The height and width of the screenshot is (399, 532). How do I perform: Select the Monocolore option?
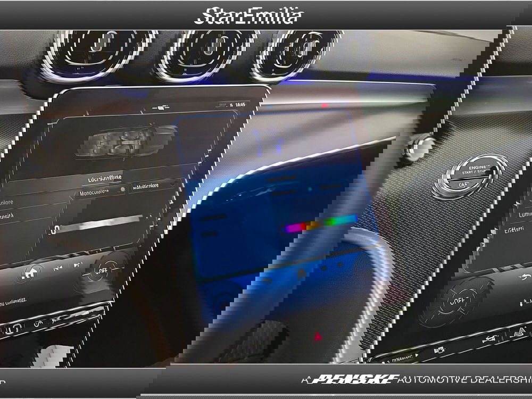[x=98, y=192]
